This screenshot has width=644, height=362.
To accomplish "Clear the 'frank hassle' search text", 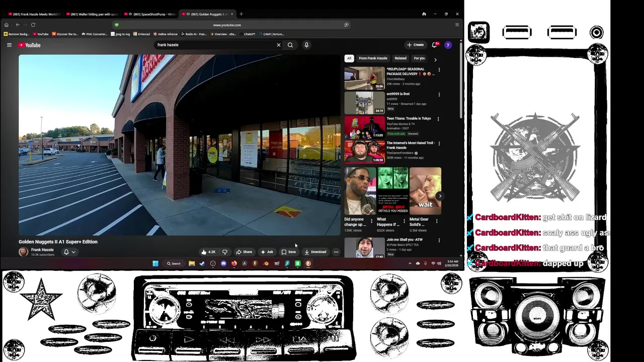I will pos(278,45).
